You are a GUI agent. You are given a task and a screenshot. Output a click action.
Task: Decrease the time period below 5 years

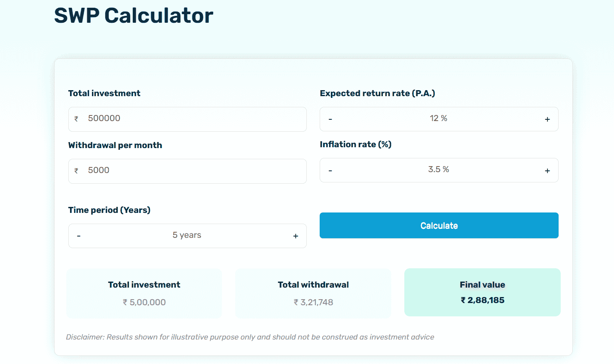(79, 236)
